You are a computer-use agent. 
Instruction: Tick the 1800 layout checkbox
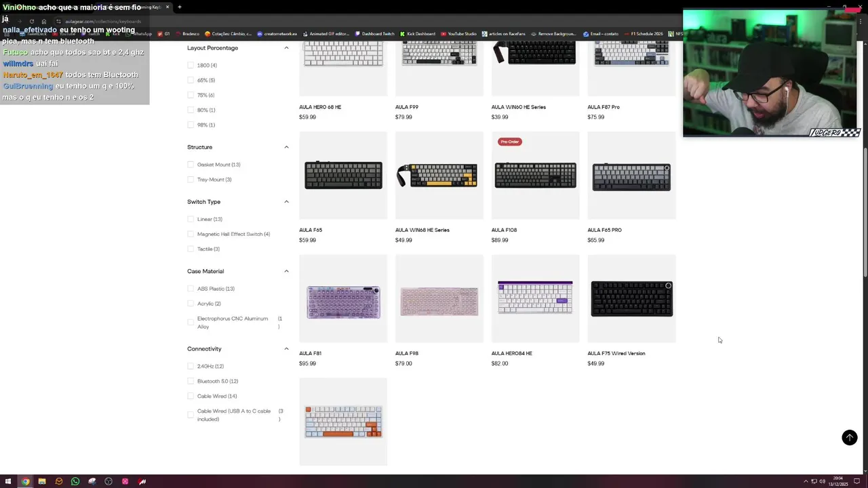(x=191, y=65)
